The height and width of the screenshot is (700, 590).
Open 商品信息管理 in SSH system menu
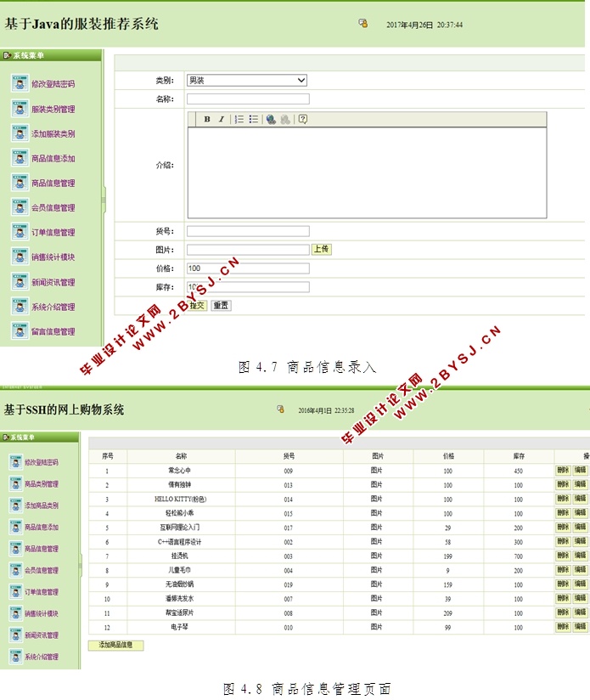pyautogui.click(x=42, y=549)
